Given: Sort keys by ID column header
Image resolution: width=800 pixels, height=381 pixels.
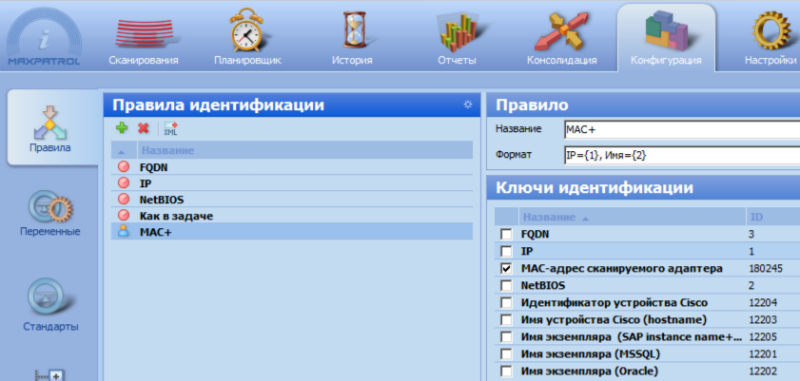Looking at the screenshot, I should (x=772, y=217).
